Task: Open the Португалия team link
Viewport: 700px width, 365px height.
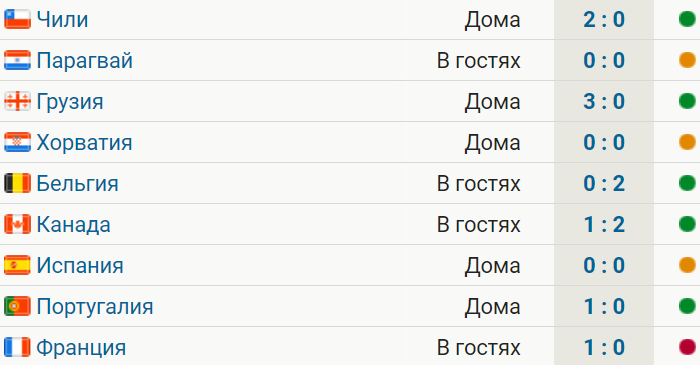Action: 95,307
